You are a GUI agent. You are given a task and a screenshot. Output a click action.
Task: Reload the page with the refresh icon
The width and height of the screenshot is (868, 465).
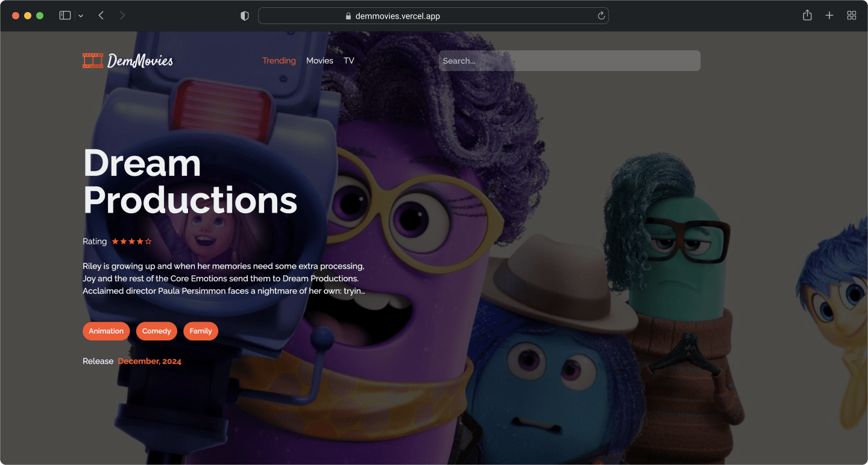pyautogui.click(x=601, y=16)
